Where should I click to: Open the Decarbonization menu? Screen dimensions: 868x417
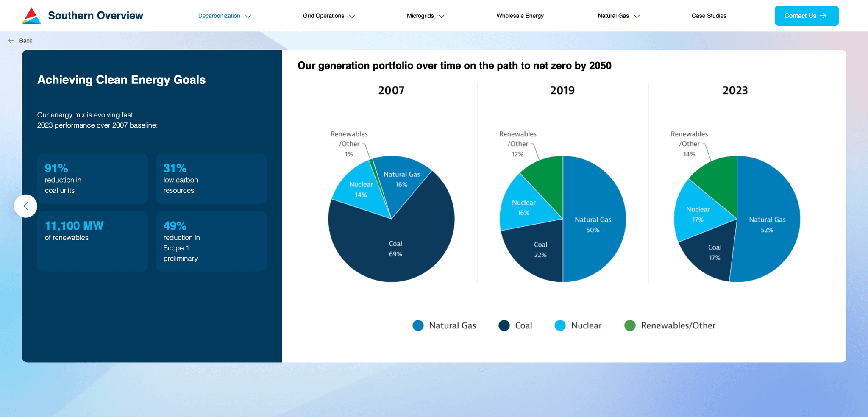[225, 16]
